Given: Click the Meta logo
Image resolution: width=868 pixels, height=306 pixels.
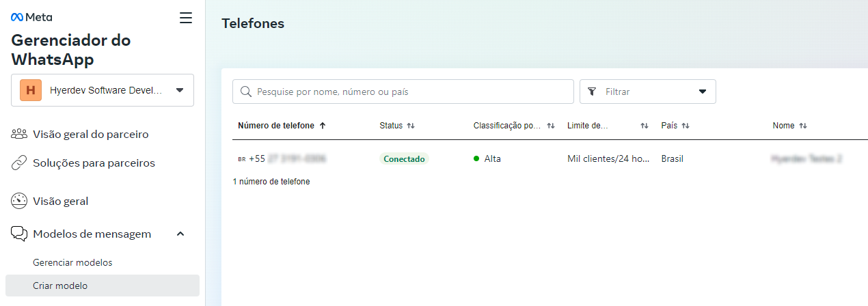Looking at the screenshot, I should (x=31, y=17).
